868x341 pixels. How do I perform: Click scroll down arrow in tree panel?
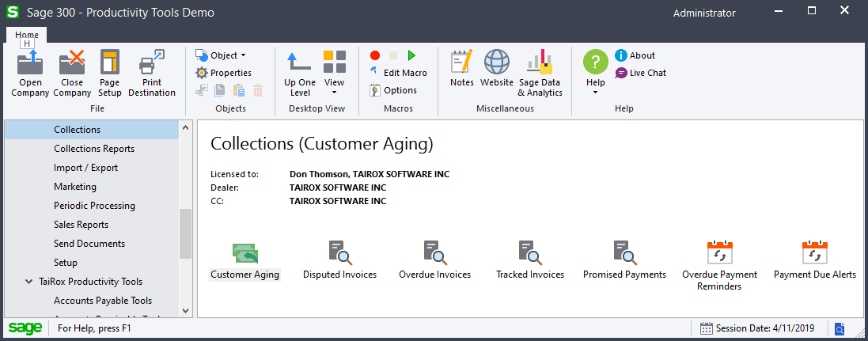(185, 311)
